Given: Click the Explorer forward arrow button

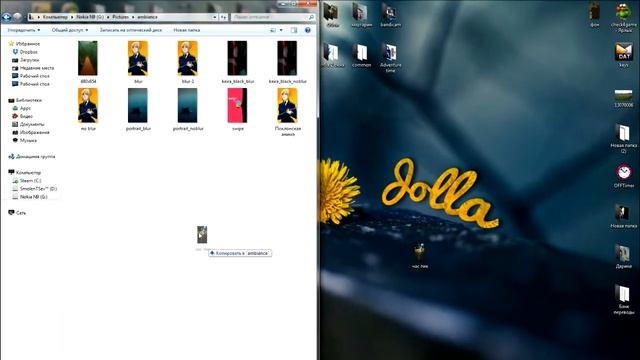Looking at the screenshot, I should click(x=17, y=17).
